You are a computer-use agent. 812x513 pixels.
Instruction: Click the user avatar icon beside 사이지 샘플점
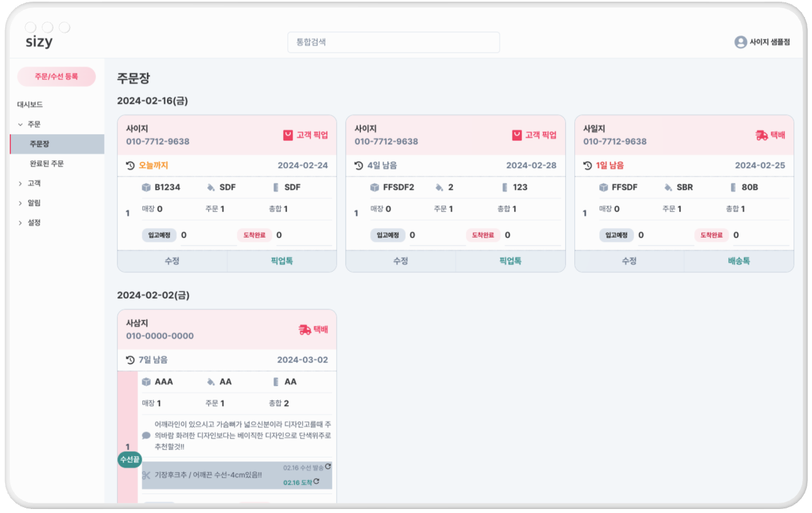click(x=740, y=42)
